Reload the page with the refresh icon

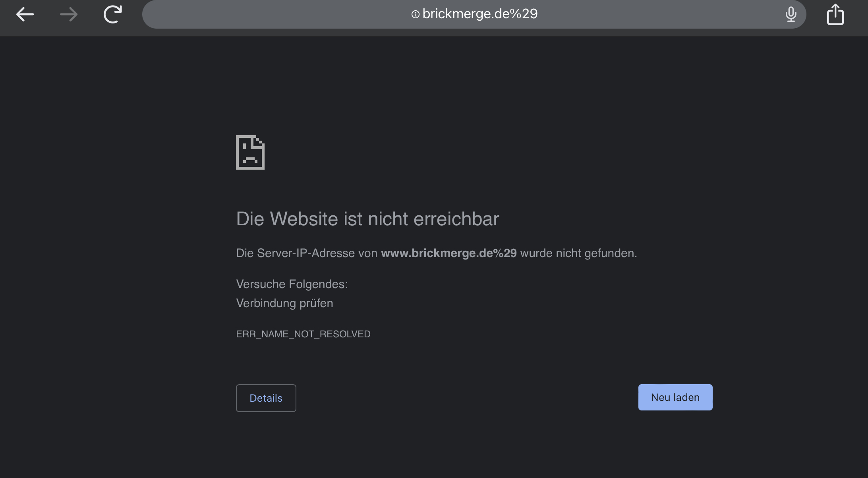pos(113,14)
